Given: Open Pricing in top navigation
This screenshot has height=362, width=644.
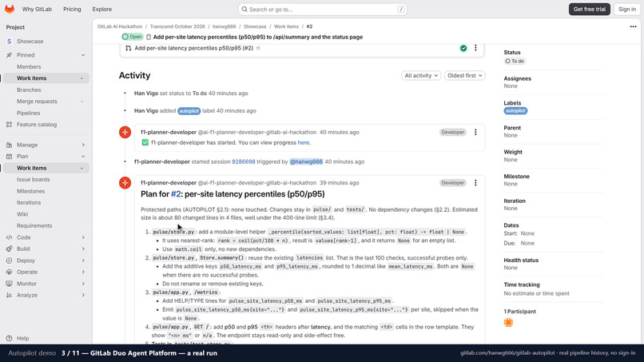Looking at the screenshot, I should pyautogui.click(x=72, y=9).
